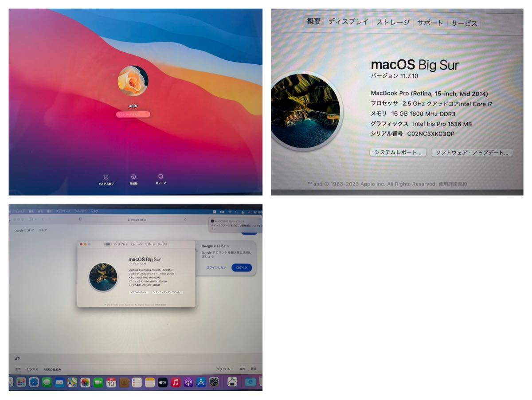Click システムレポート… in the enlarged About This Mac photo
This screenshot has height=400, width=532.
coord(398,152)
